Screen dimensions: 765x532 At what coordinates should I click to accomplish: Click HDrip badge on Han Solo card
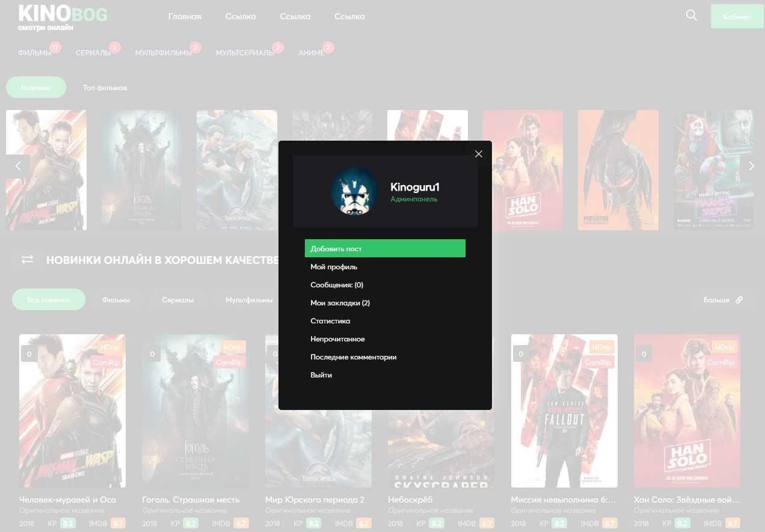(x=724, y=347)
